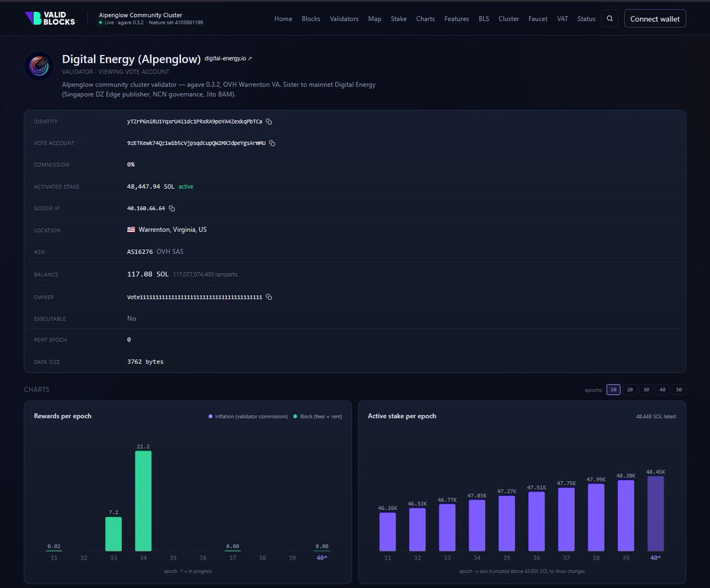710x588 pixels.
Task: Select the 10 epochs range option
Action: click(614, 390)
